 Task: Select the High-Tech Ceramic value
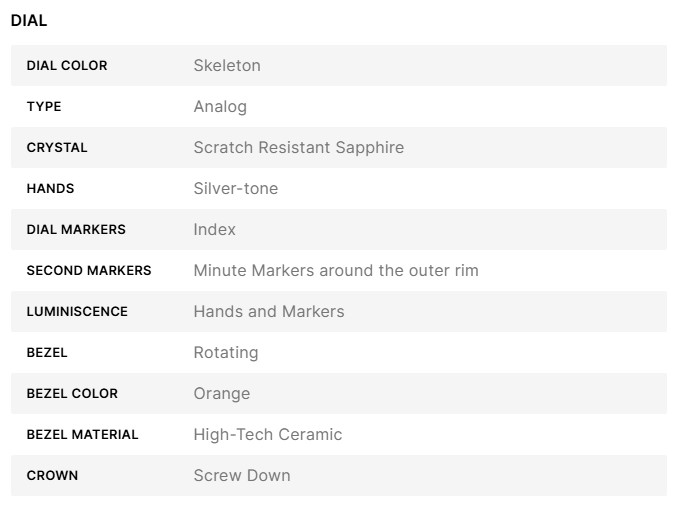pos(268,435)
